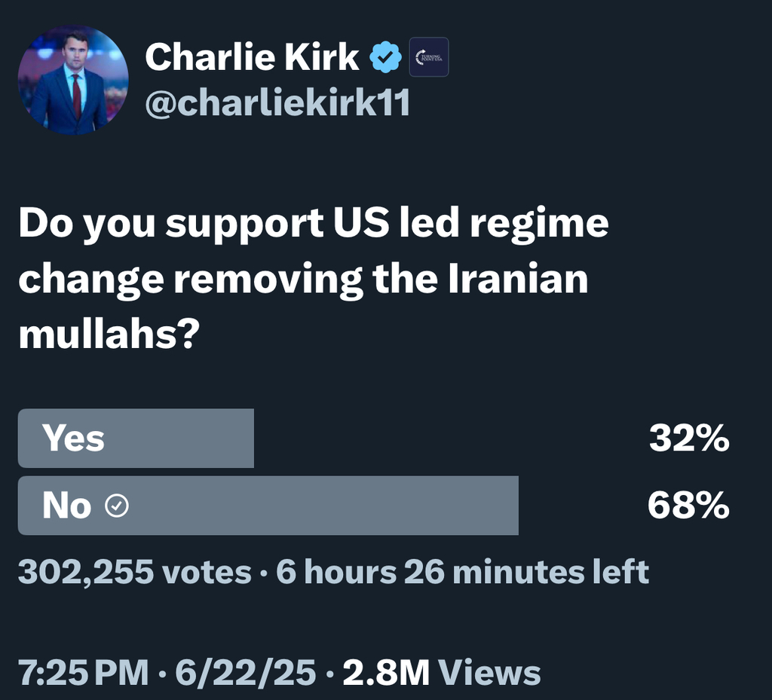Viewport: 772px width, 700px height.
Task: Click the 302,255 votes count
Action: [x=134, y=572]
